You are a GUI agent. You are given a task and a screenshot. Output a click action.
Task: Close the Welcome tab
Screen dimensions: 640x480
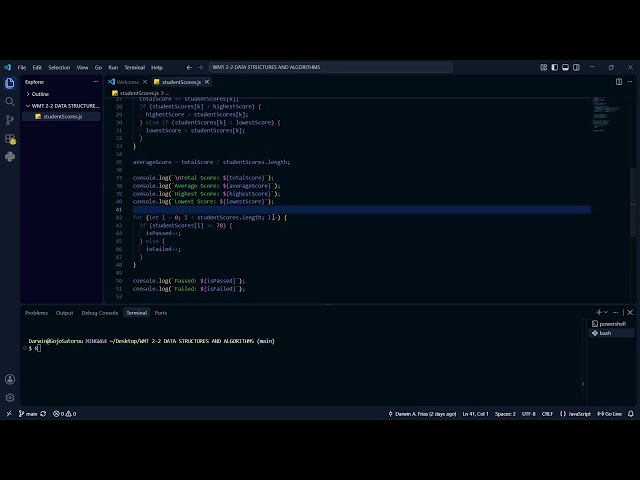(x=145, y=82)
